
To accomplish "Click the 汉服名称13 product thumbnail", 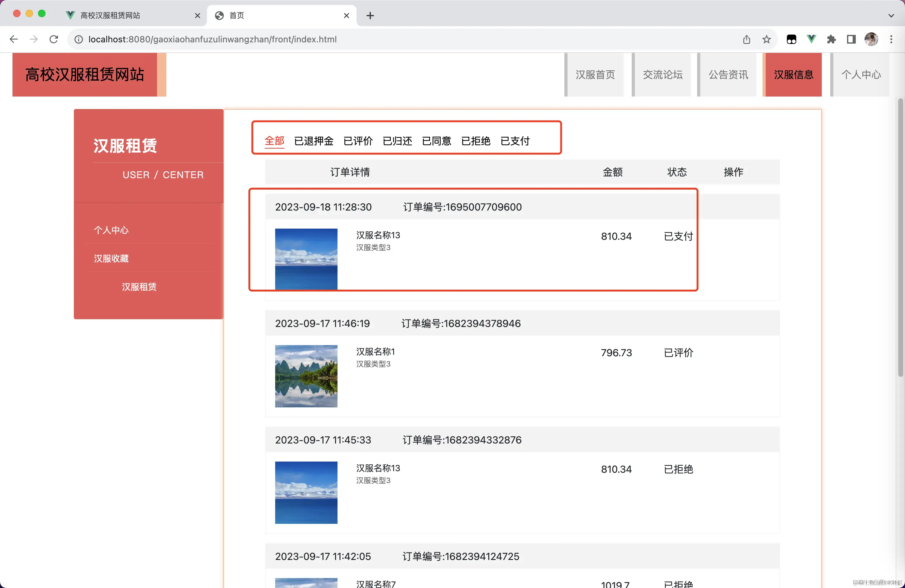I will (x=306, y=259).
